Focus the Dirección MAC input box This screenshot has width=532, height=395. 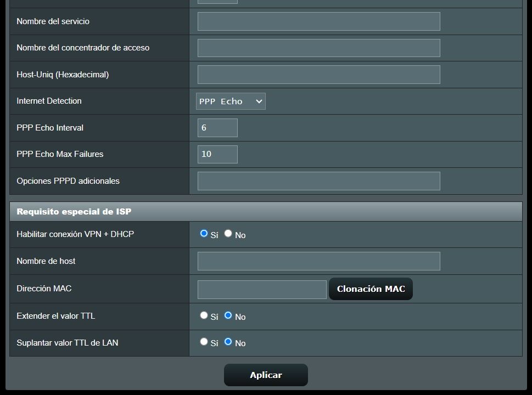pos(262,290)
